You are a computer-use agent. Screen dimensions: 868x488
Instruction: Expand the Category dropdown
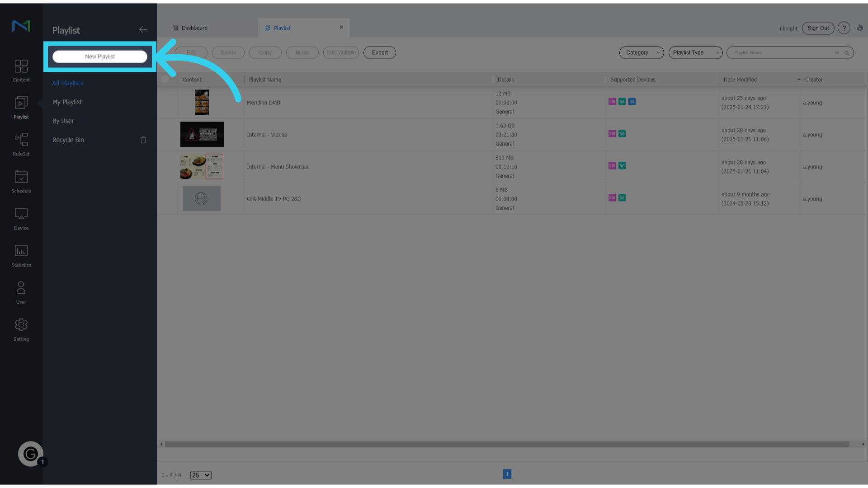641,53
